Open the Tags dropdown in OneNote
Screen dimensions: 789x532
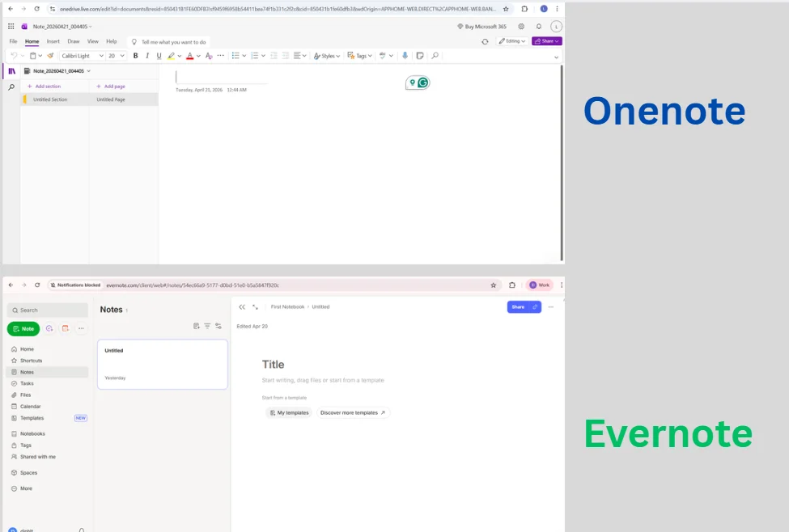360,56
